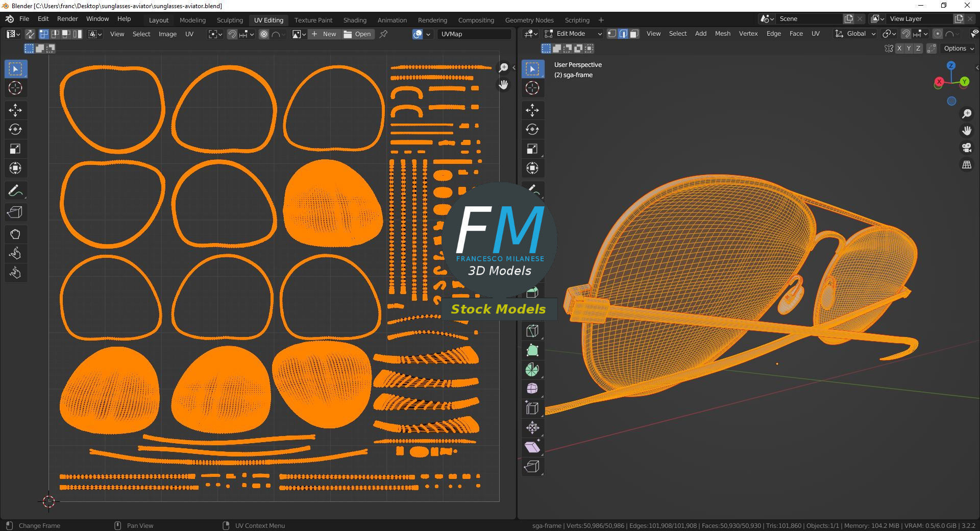Screen dimensions: 980x531
Task: Select the Annotate tool in UV editor
Action: [15, 191]
